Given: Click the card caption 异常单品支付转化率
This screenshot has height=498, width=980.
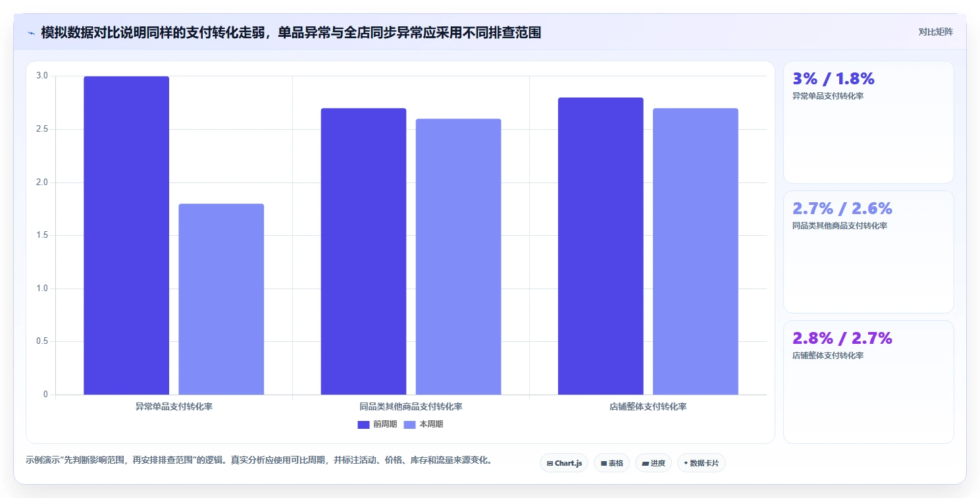Looking at the screenshot, I should click(828, 96).
